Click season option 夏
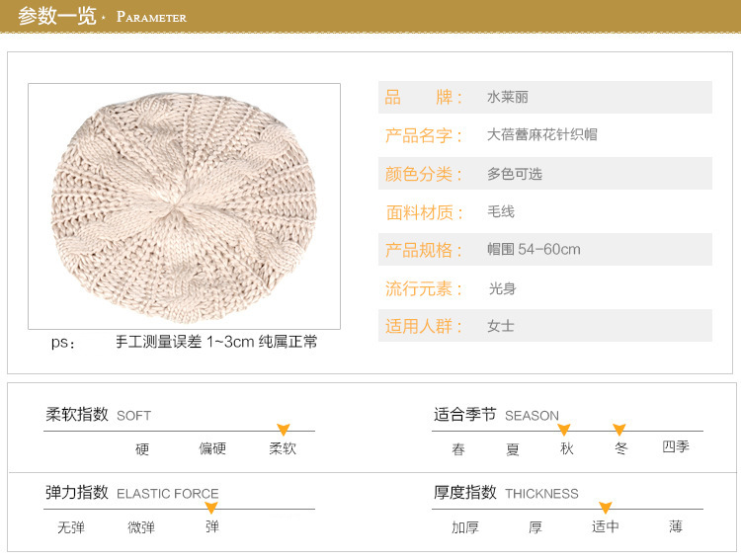Image resolution: width=741 pixels, height=560 pixels. click(513, 448)
